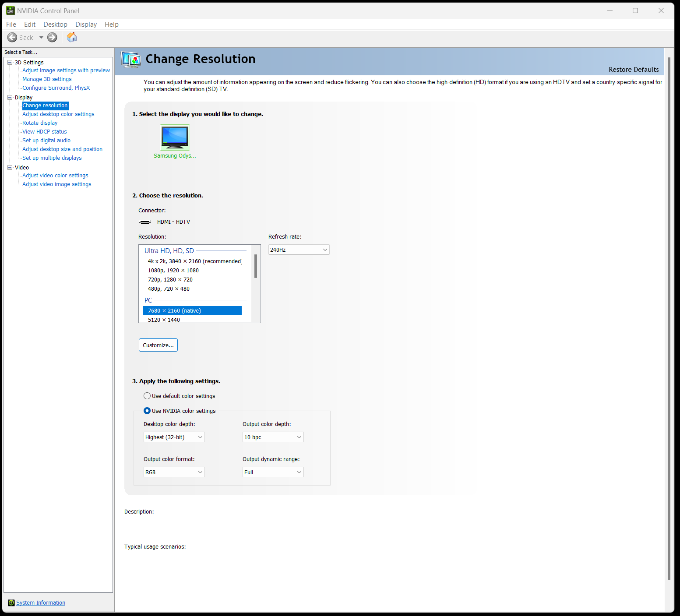
Task: Select Use default color settings
Action: [147, 396]
